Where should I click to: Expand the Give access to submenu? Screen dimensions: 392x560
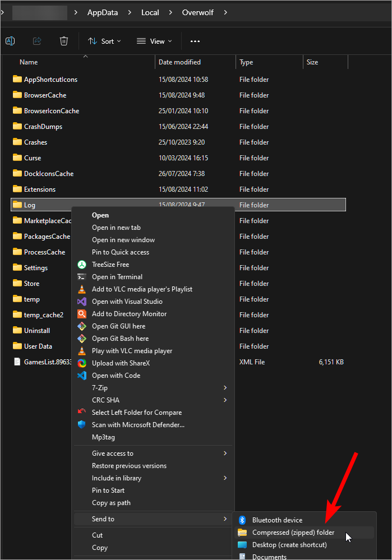point(225,453)
